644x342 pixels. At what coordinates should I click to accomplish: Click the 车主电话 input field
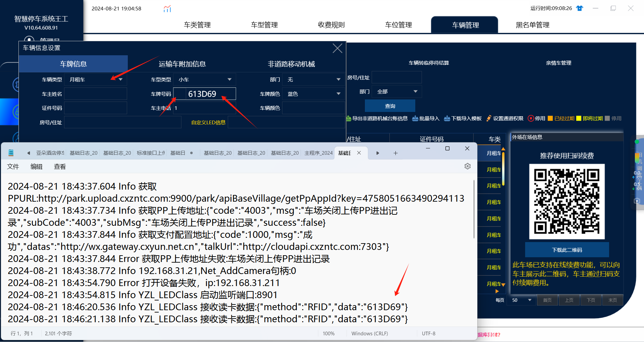click(x=205, y=108)
